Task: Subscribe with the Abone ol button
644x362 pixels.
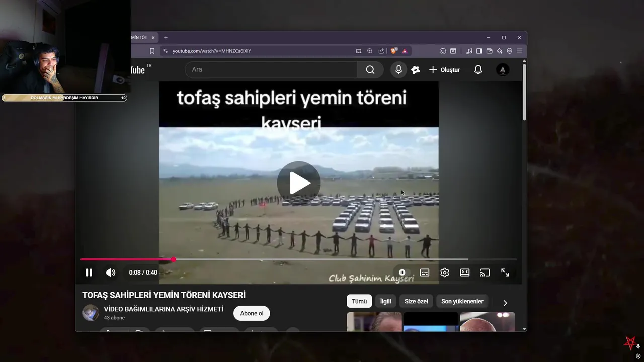Action: tap(252, 313)
